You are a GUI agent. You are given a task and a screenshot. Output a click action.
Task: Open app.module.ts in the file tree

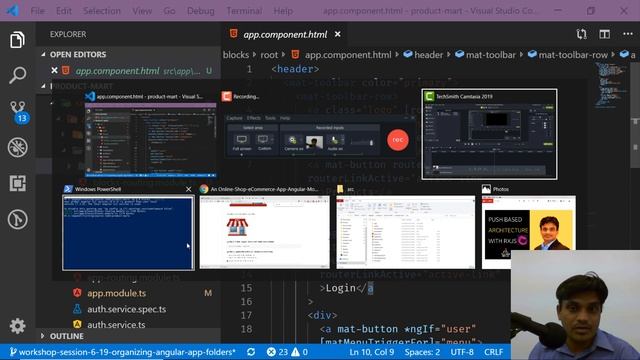tap(117, 293)
